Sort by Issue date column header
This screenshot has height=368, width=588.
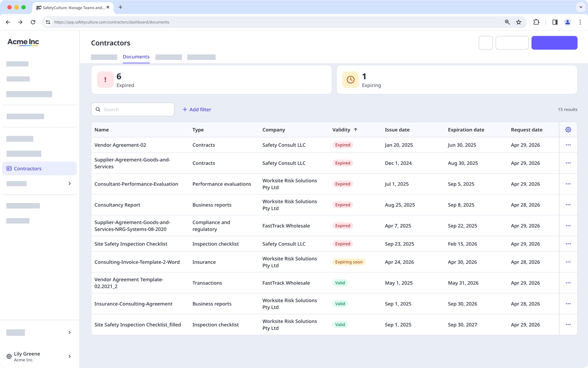coord(397,130)
